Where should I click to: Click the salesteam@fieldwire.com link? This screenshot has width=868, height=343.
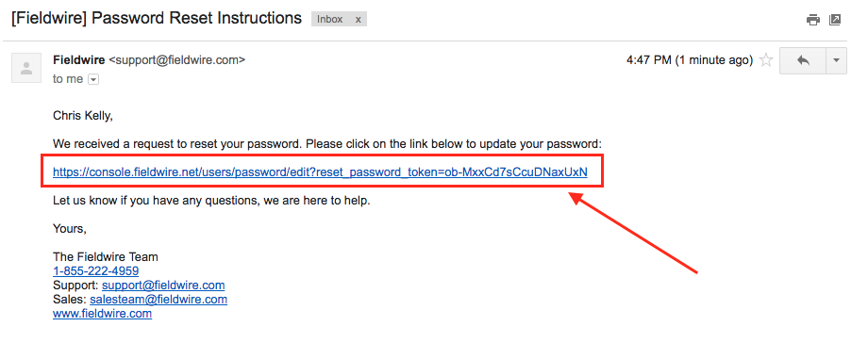click(x=159, y=300)
